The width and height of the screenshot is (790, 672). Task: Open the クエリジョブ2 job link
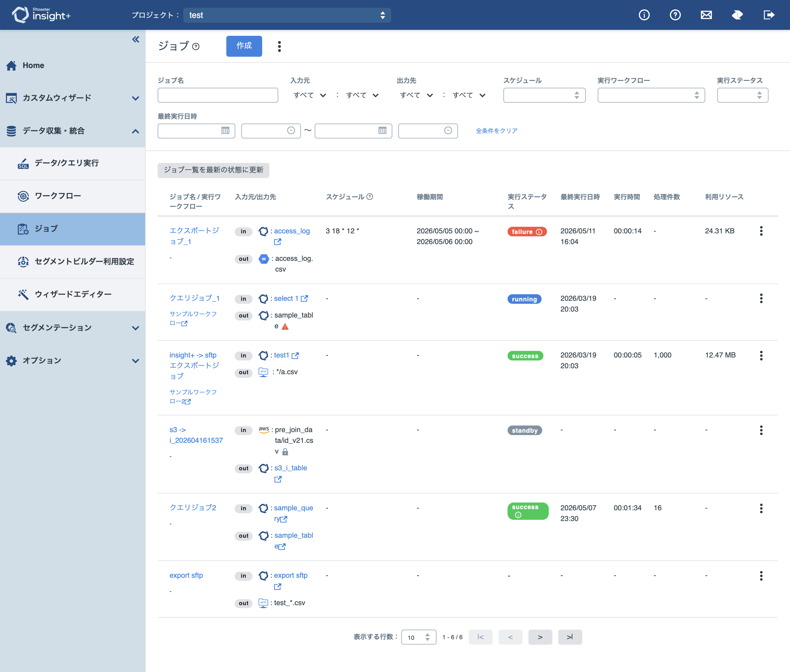coord(193,507)
